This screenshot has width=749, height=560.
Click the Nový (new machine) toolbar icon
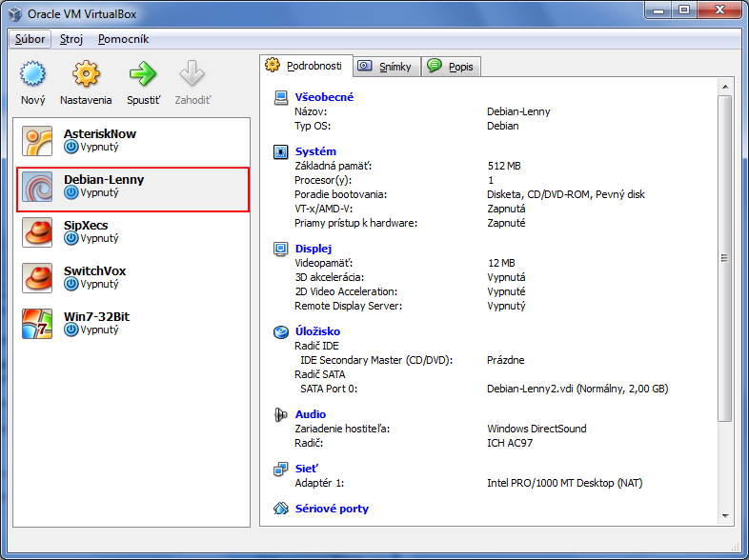[32, 73]
